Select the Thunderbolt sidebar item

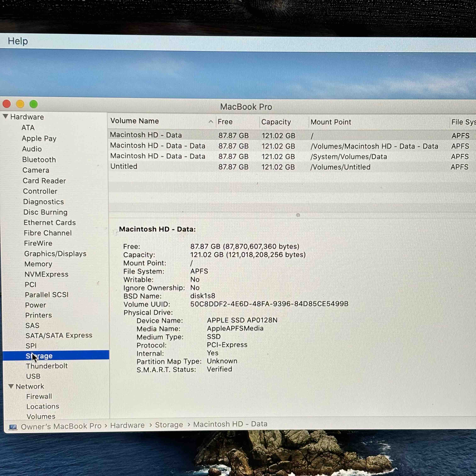click(x=47, y=366)
